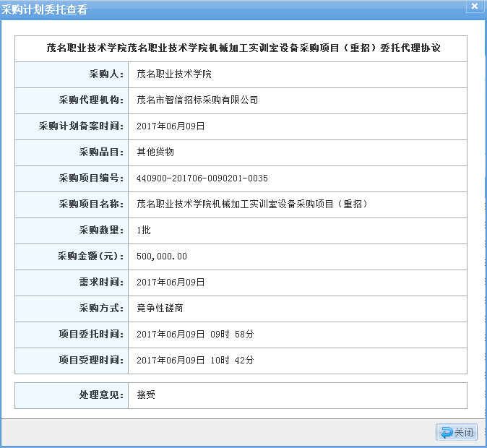This screenshot has width=487, height=448.
Task: Select the 采购数量 value 1批
Action: pos(144,230)
